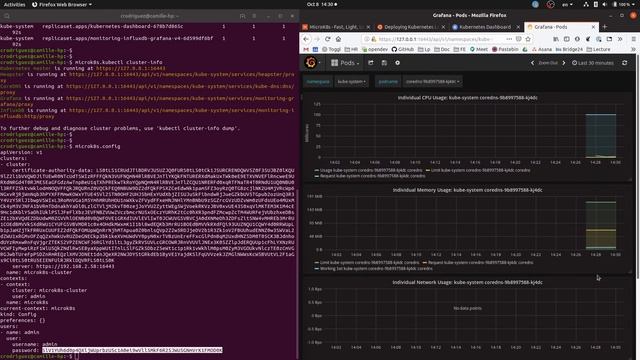
Task: Open the Pastebin bookmark
Action: pos(505,49)
